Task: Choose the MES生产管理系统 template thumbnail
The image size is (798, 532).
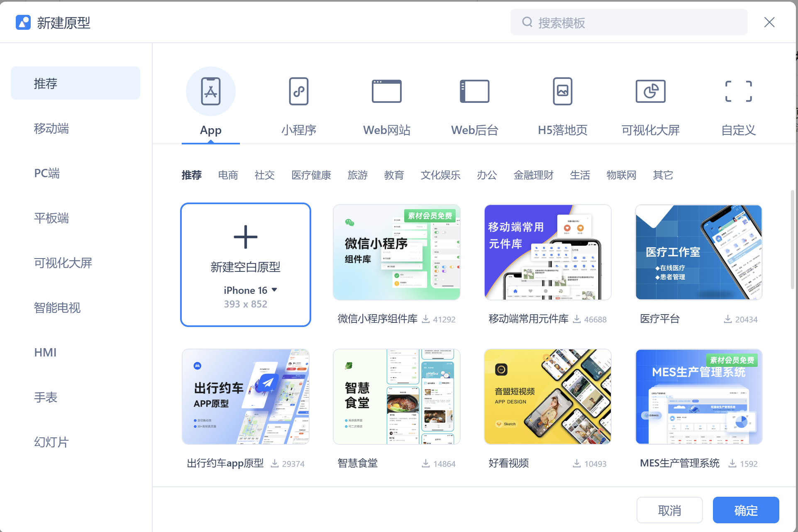Action: (699, 397)
